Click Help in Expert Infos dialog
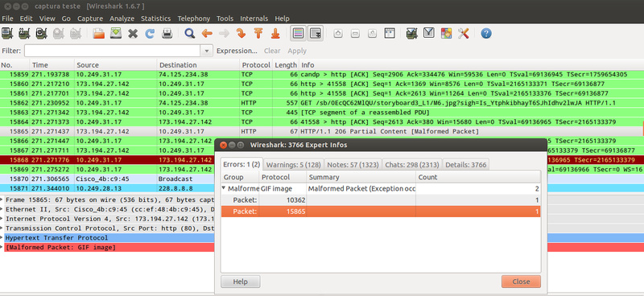 tap(240, 282)
